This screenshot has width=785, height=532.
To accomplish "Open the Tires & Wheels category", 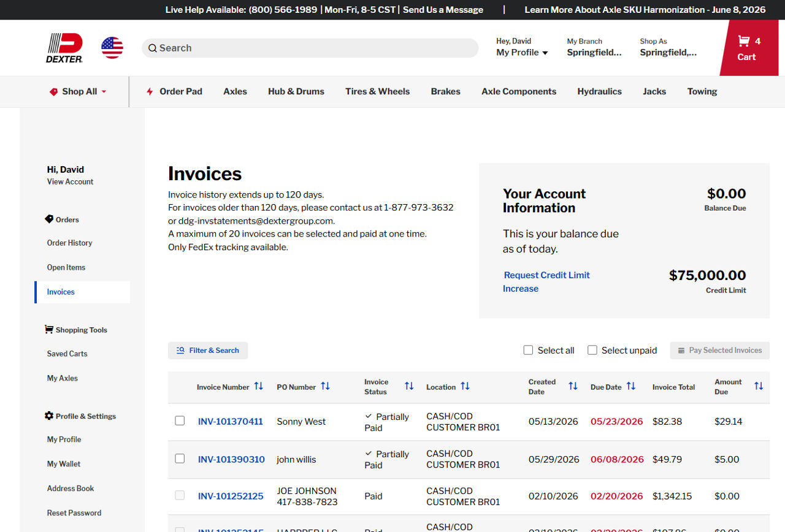I will tap(377, 91).
